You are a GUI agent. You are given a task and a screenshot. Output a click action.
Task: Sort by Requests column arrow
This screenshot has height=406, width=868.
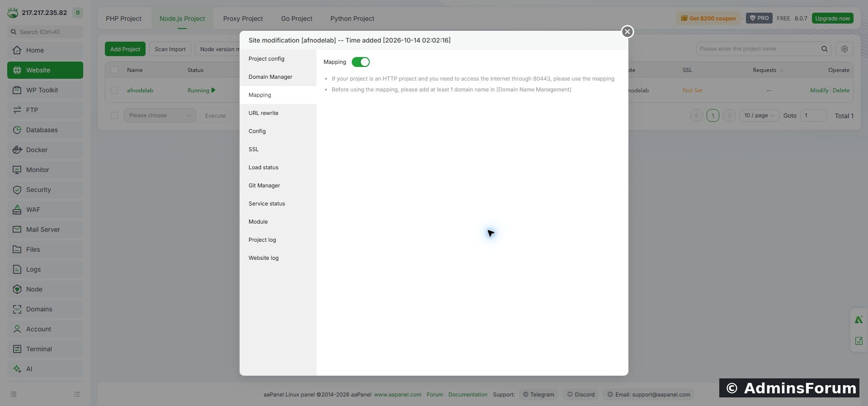click(x=782, y=70)
